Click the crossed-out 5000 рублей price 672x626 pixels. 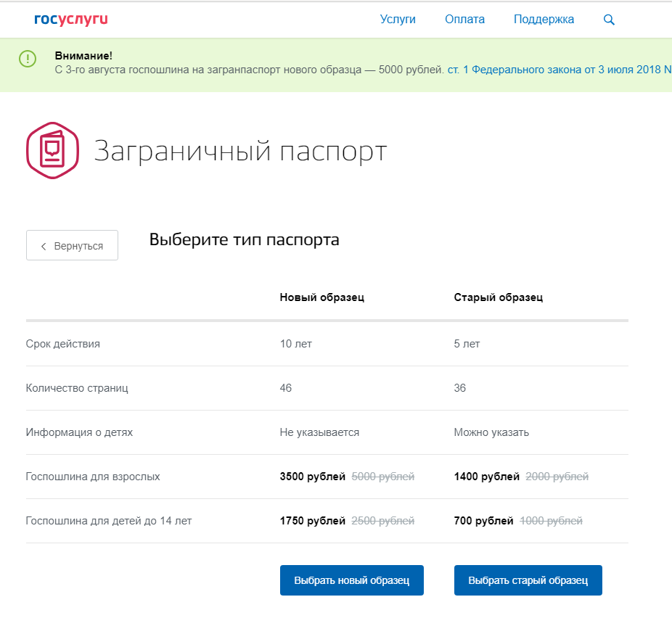coord(382,477)
